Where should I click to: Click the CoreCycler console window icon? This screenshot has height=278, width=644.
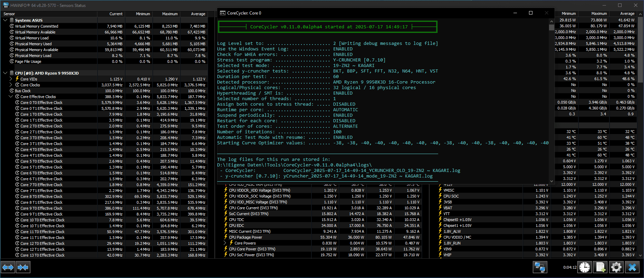[223, 13]
